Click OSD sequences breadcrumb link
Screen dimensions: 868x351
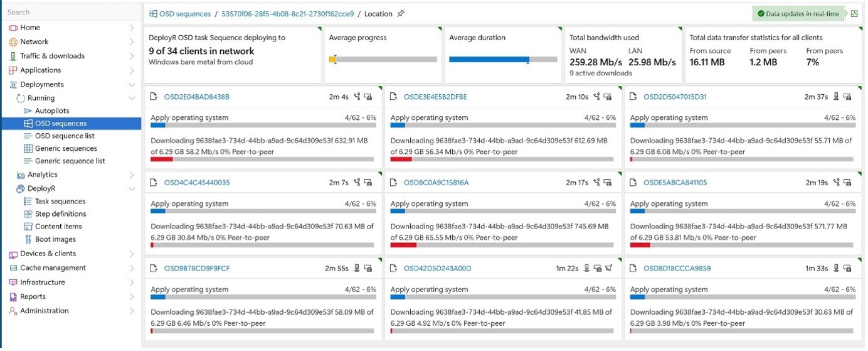[x=185, y=14]
